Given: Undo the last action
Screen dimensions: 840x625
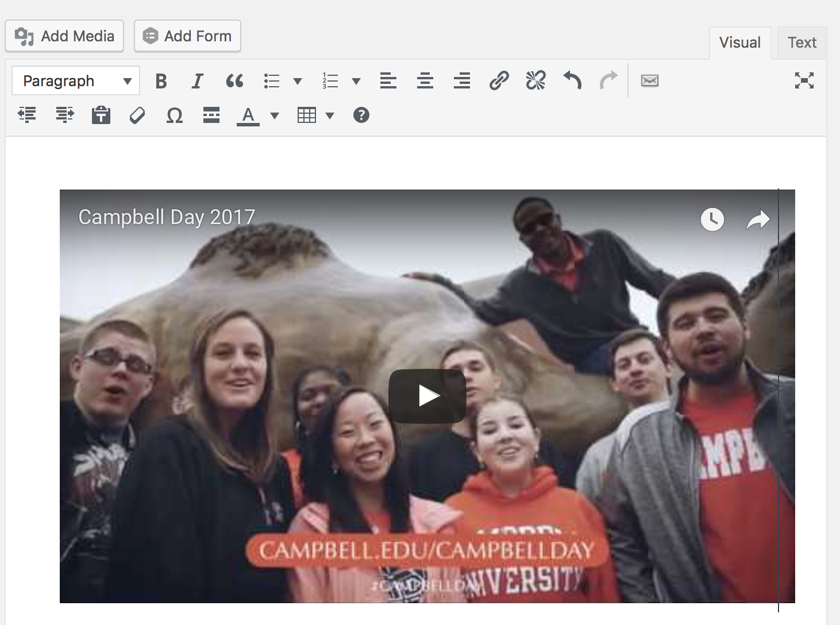Looking at the screenshot, I should tap(572, 81).
